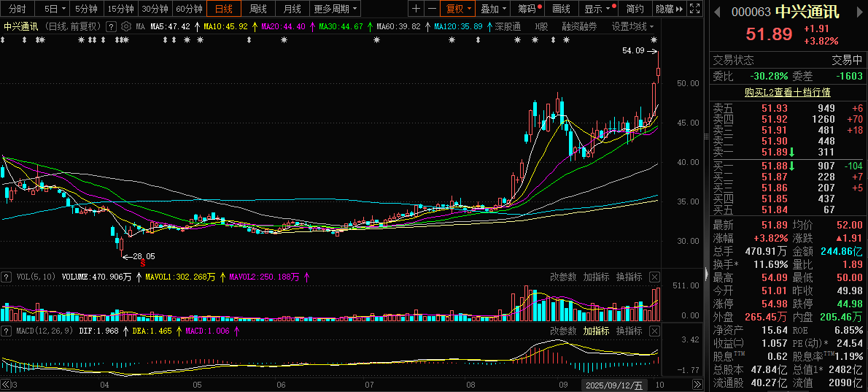Click 改参数 in the VOL panel
Screen dimensions: 868x392
[563, 277]
